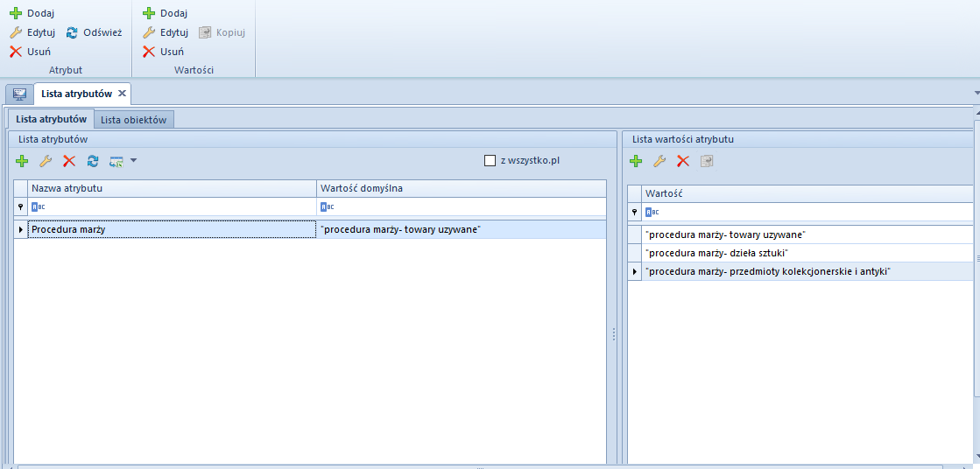Edit value using wrench icon in values toolbar

tap(659, 161)
